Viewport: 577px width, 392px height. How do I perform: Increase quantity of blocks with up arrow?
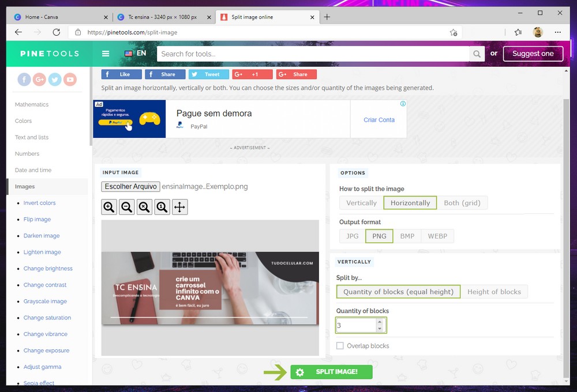(379, 322)
